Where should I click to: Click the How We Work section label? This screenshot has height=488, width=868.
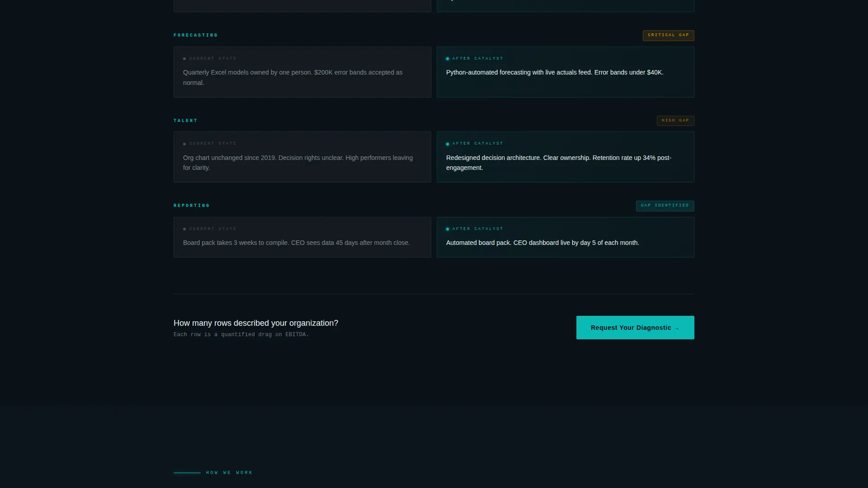click(x=229, y=473)
